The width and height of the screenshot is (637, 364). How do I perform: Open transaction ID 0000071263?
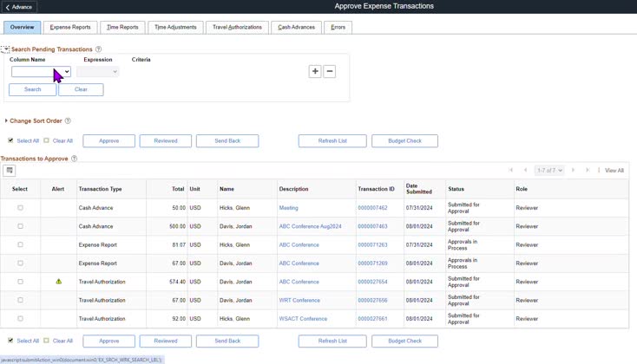click(372, 244)
